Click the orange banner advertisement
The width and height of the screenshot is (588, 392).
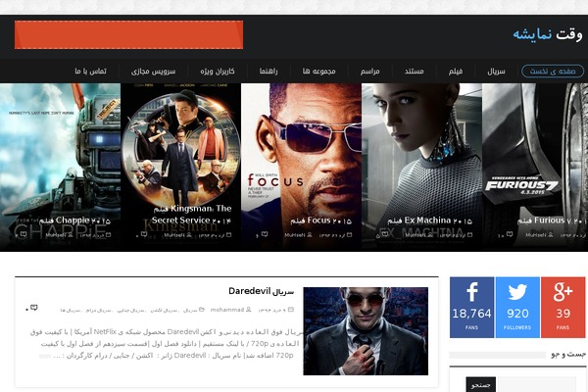tap(128, 34)
